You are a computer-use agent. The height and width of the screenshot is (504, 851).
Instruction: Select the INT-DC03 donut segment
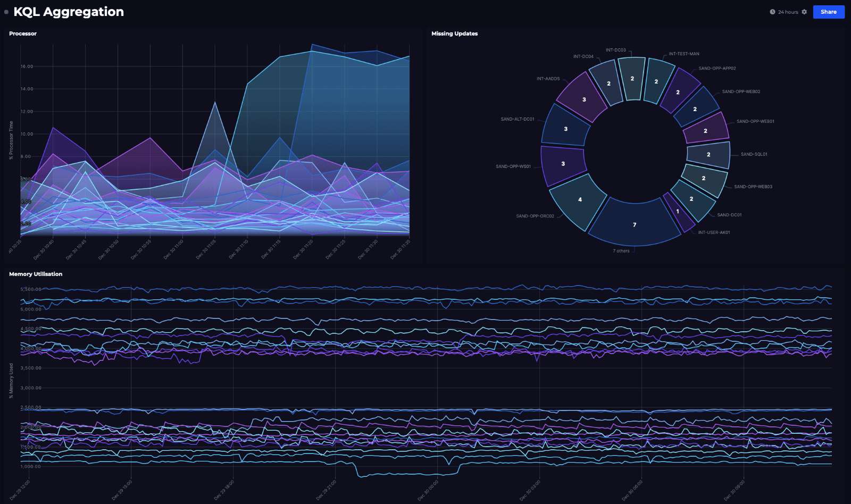(x=632, y=78)
